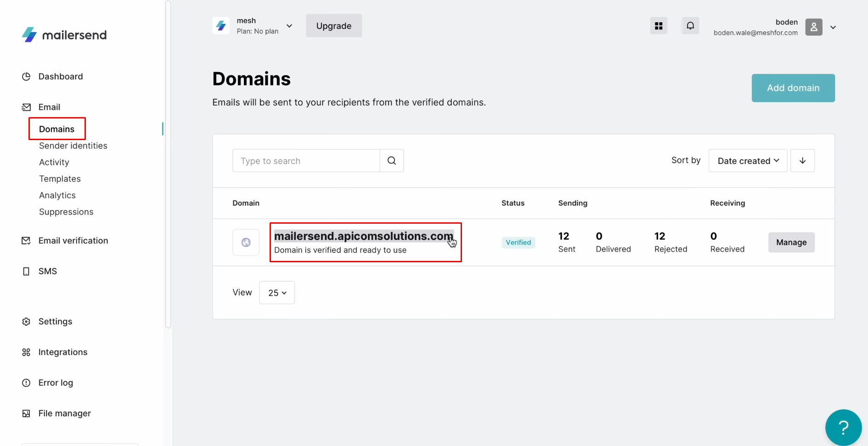Click the user avatar icon
The image size is (868, 446).
coord(814,27)
